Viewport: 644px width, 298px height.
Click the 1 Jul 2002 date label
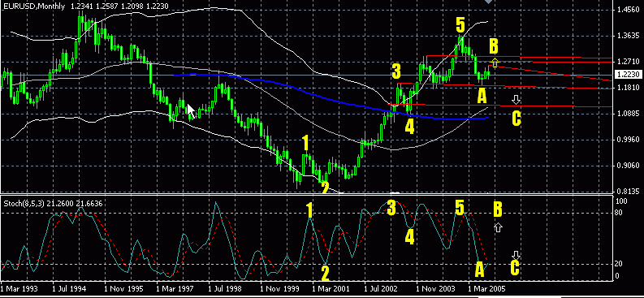pos(382,289)
